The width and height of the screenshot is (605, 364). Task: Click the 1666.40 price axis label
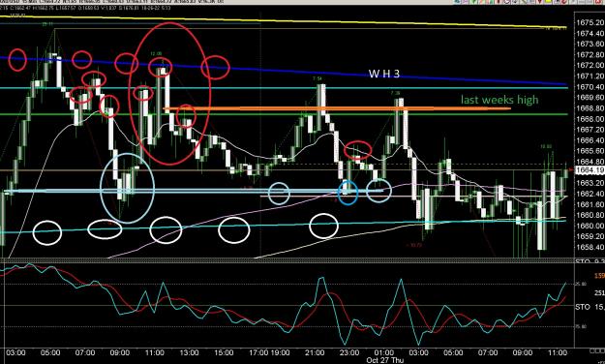pos(590,140)
